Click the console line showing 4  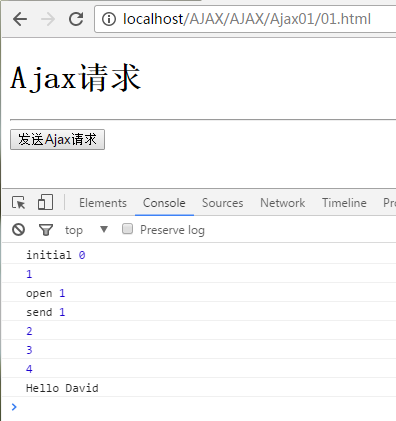[x=199, y=369]
